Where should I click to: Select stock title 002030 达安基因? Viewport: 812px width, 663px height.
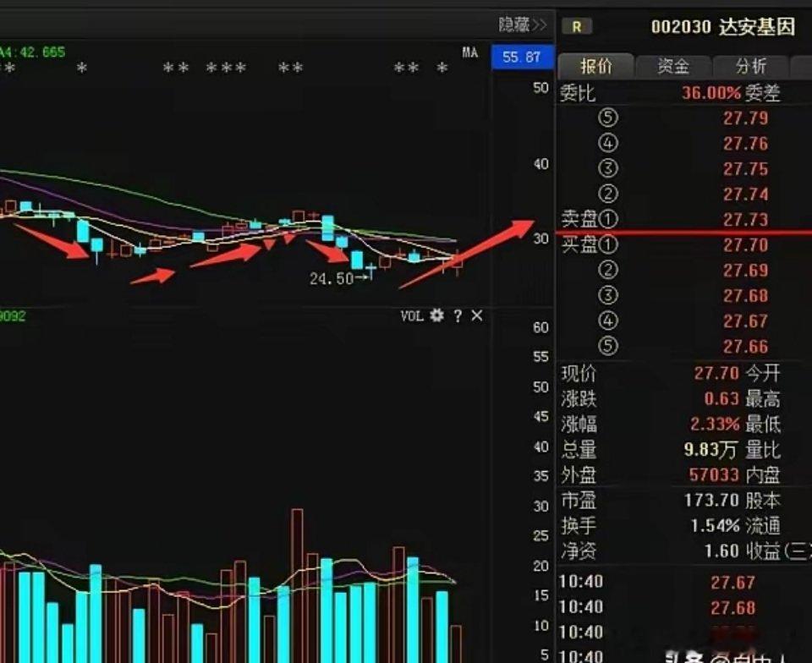click(723, 26)
